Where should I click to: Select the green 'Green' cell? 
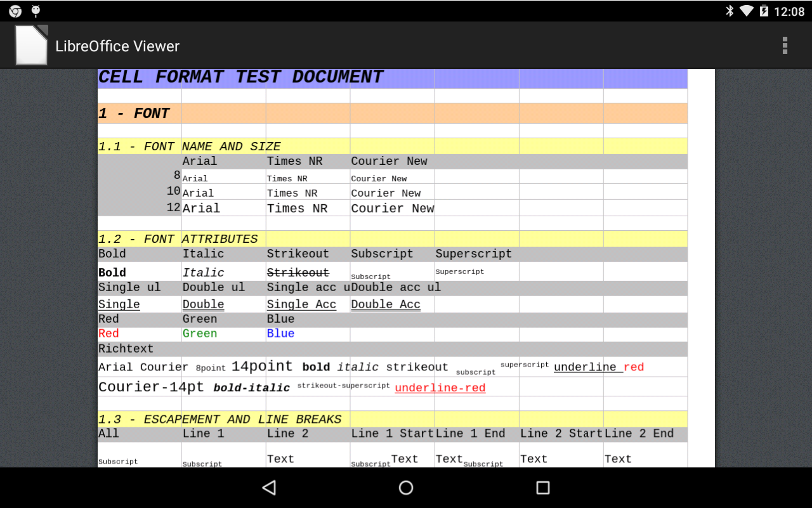(x=200, y=333)
